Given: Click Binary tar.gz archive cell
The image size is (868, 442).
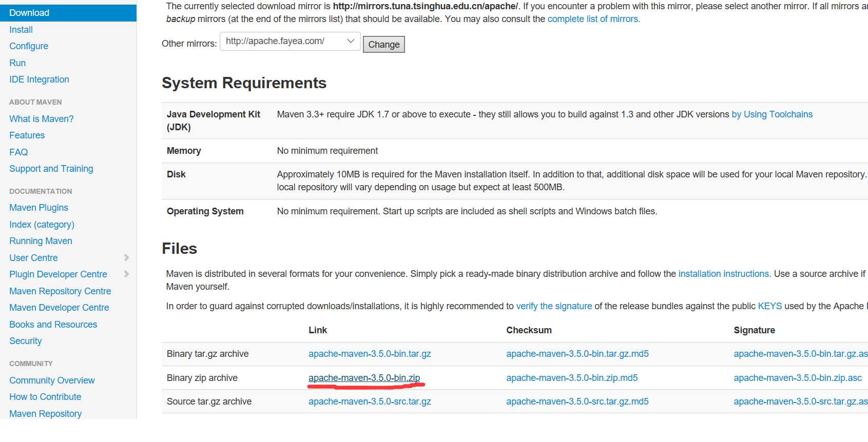Looking at the screenshot, I should 207,354.
